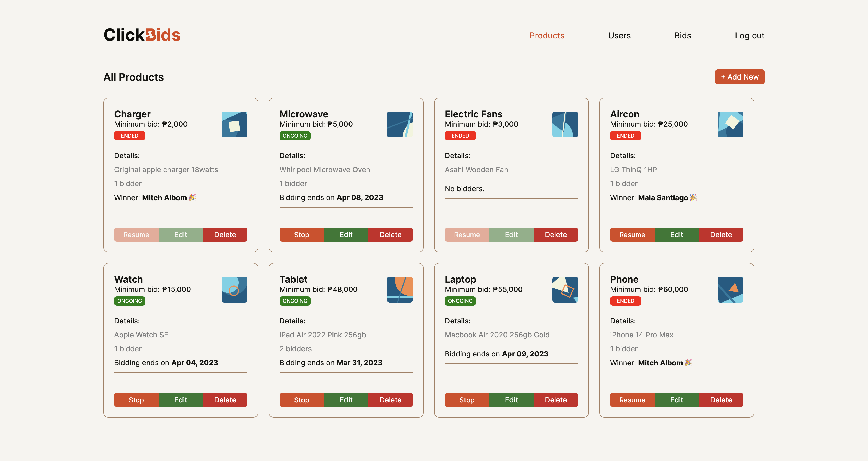Delete the Laptop product
868x461 pixels.
(555, 400)
